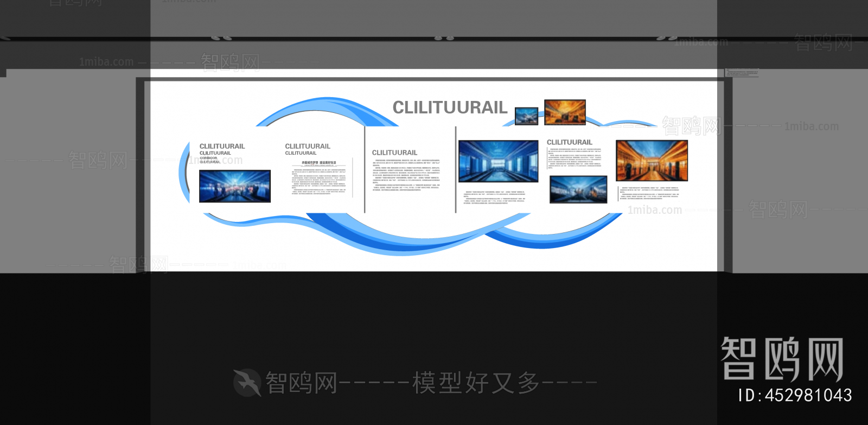Click the largest CLILITUURAIL title text
868x425 pixels.
coord(450,107)
